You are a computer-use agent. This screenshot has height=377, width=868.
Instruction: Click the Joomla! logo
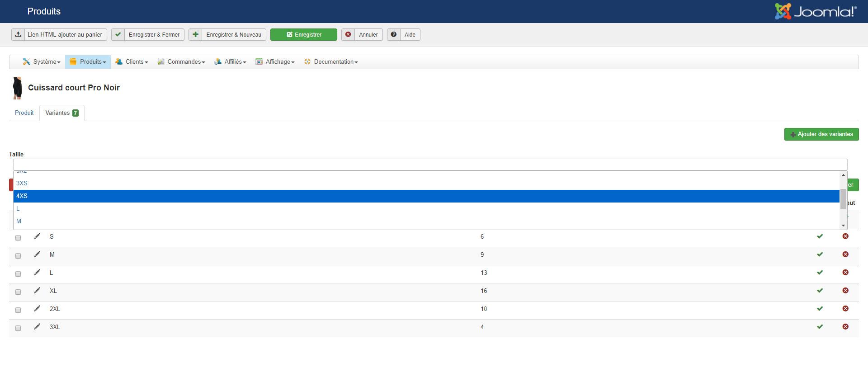point(816,11)
